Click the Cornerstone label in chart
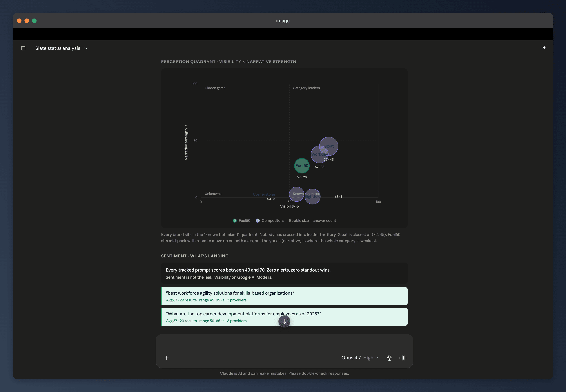566x392 pixels. coord(264,194)
